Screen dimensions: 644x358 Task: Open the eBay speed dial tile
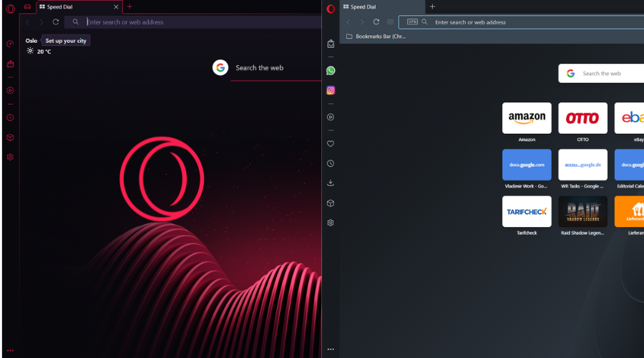(629, 118)
